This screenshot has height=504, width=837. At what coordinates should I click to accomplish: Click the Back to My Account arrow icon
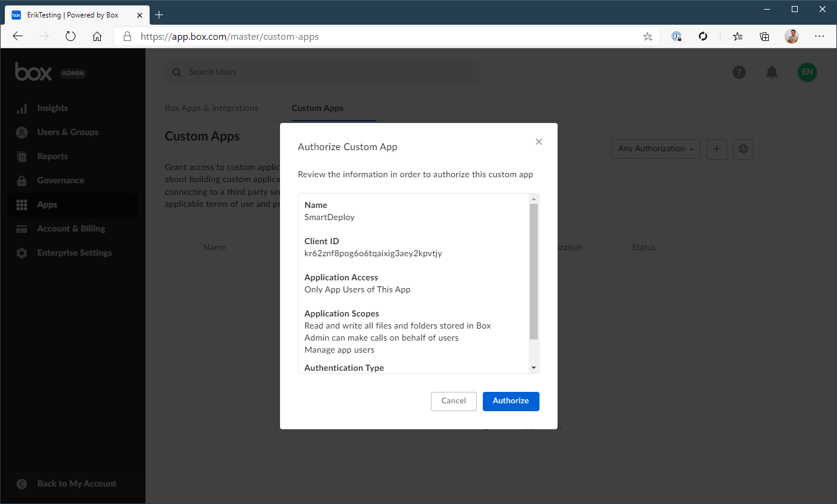22,484
